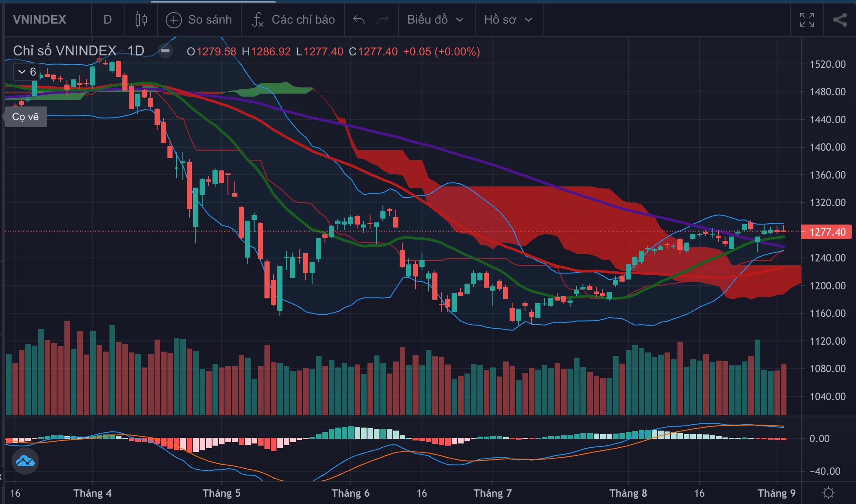Click the Tháng 4 time axis label
The image size is (856, 504).
coord(92,493)
